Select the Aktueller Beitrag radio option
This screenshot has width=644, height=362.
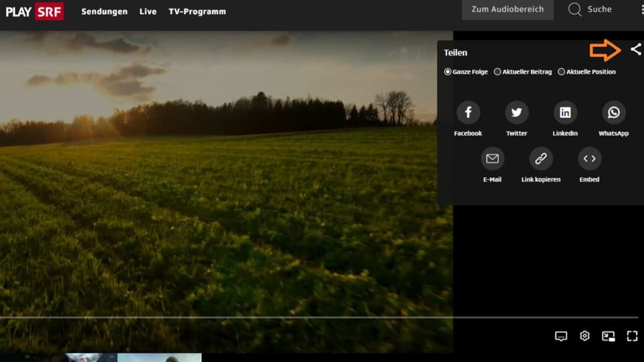[497, 72]
